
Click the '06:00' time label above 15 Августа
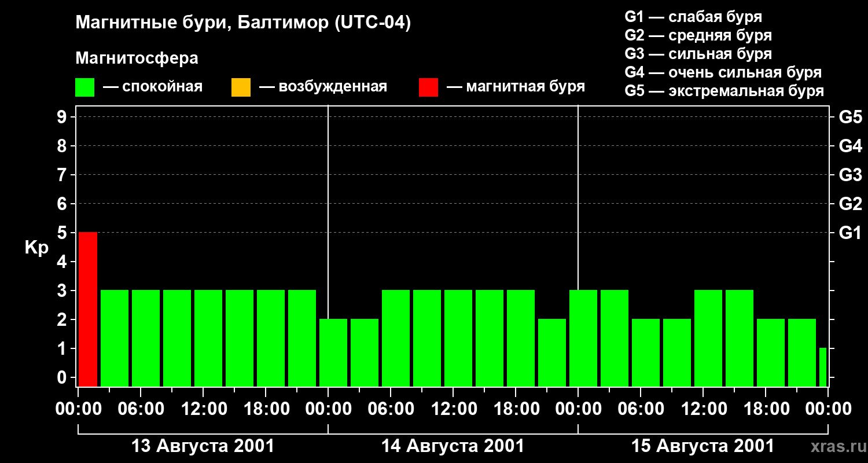pyautogui.click(x=640, y=409)
